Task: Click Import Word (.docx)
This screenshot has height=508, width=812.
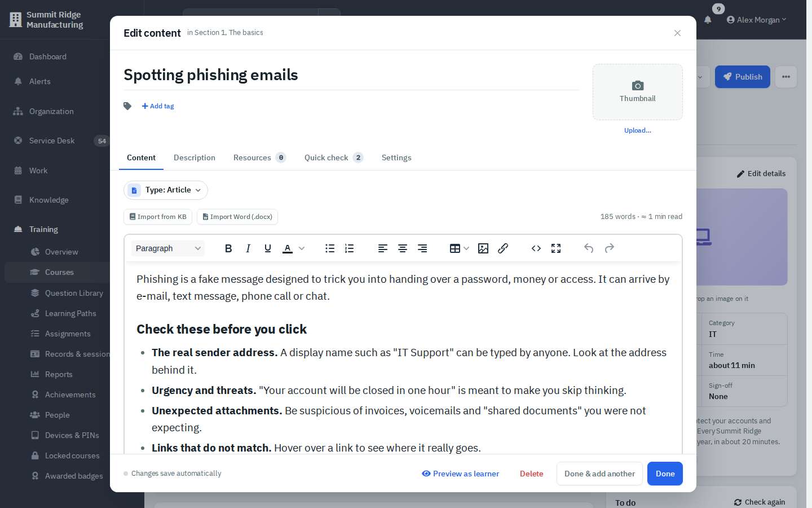Action: [x=237, y=217]
